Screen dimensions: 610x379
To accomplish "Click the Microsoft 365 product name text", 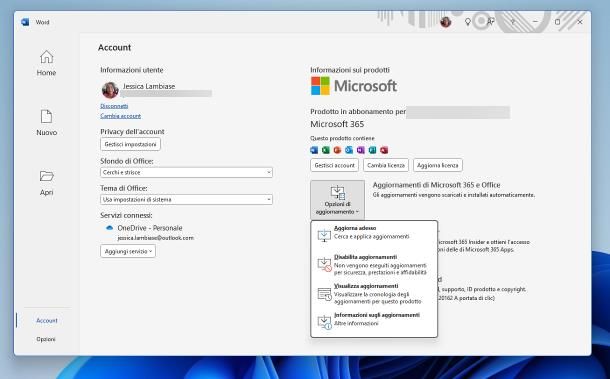I will coord(337,124).
